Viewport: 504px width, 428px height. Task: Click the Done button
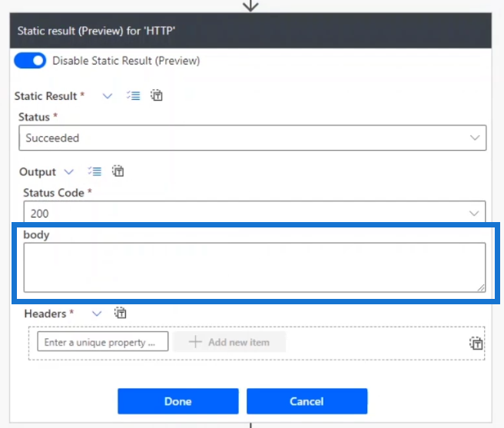point(178,401)
